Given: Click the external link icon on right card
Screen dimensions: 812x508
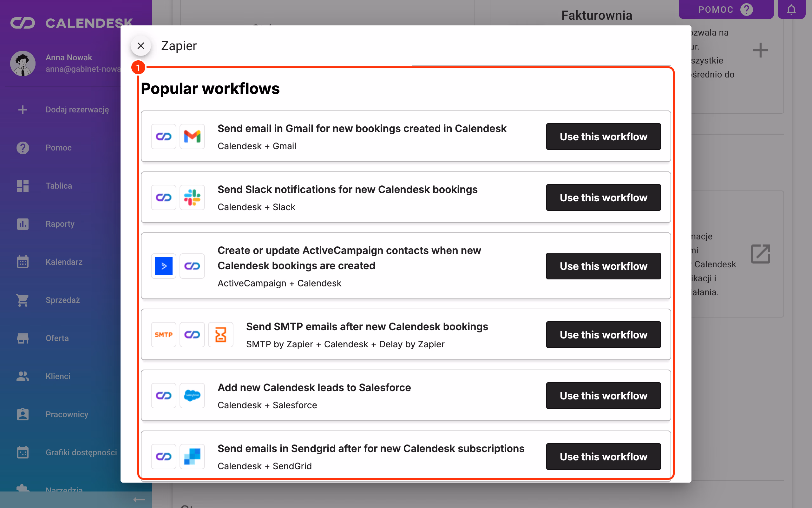Looking at the screenshot, I should [x=760, y=254].
